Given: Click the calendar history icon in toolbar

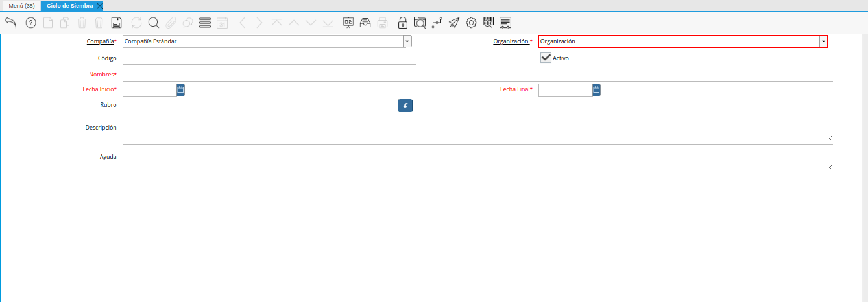Looking at the screenshot, I should 222,23.
